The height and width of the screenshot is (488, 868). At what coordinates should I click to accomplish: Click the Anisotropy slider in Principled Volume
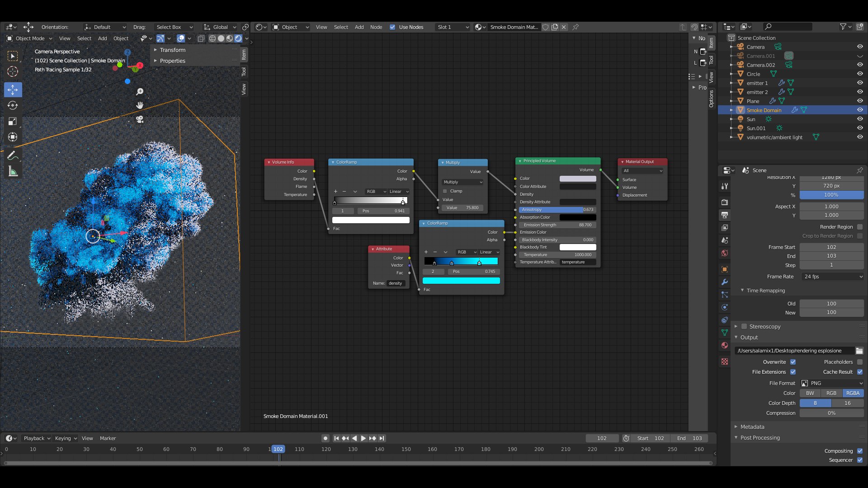[x=557, y=210]
